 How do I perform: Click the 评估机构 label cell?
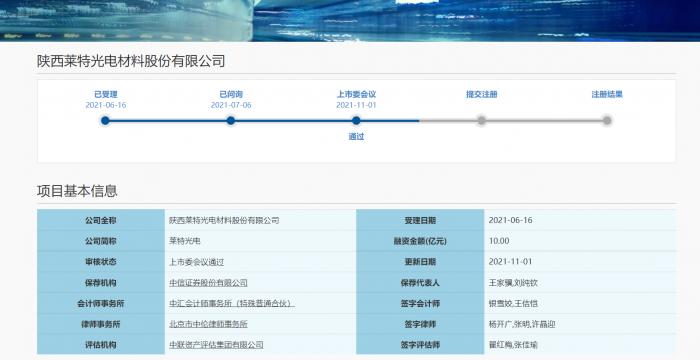coord(101,344)
